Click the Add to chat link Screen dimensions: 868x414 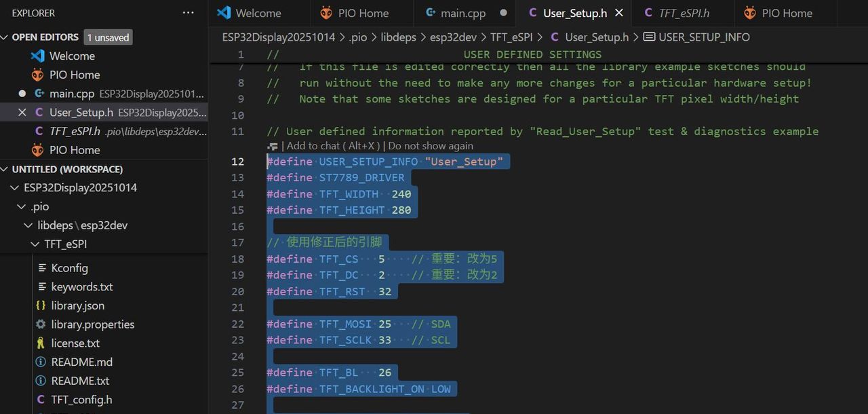pos(332,146)
